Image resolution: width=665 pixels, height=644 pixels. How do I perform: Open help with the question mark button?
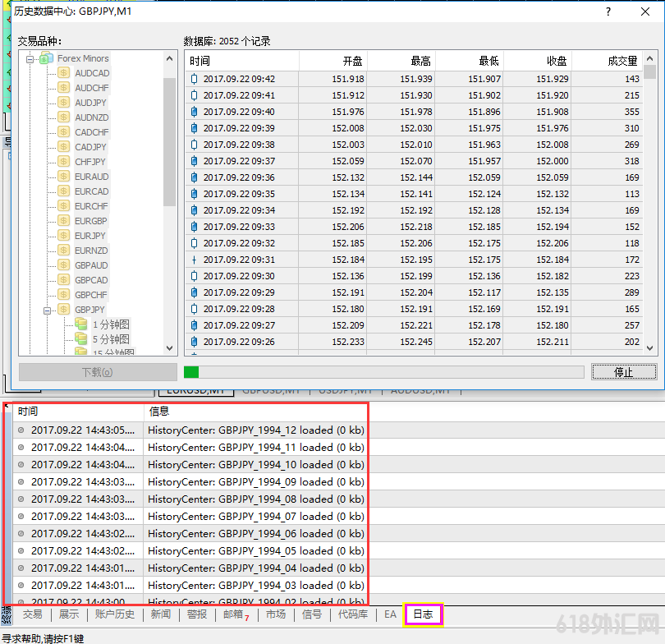coord(608,11)
